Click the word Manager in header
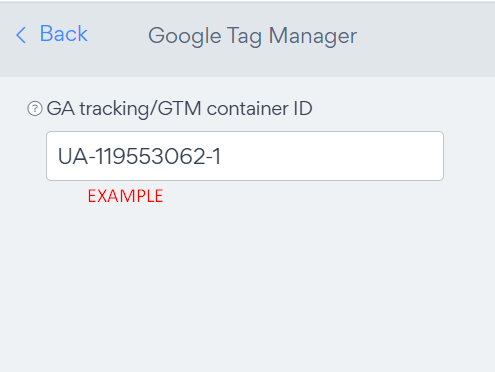The image size is (495, 372). click(x=313, y=36)
